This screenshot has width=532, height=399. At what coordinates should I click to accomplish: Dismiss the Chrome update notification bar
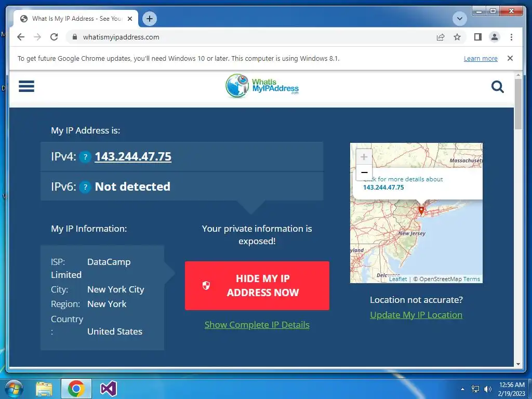tap(510, 58)
